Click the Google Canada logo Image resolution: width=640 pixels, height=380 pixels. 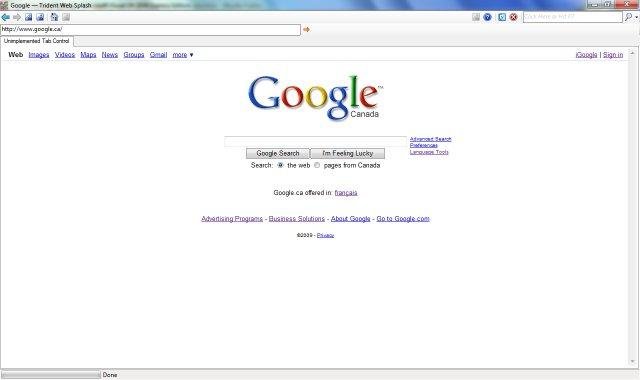315,98
